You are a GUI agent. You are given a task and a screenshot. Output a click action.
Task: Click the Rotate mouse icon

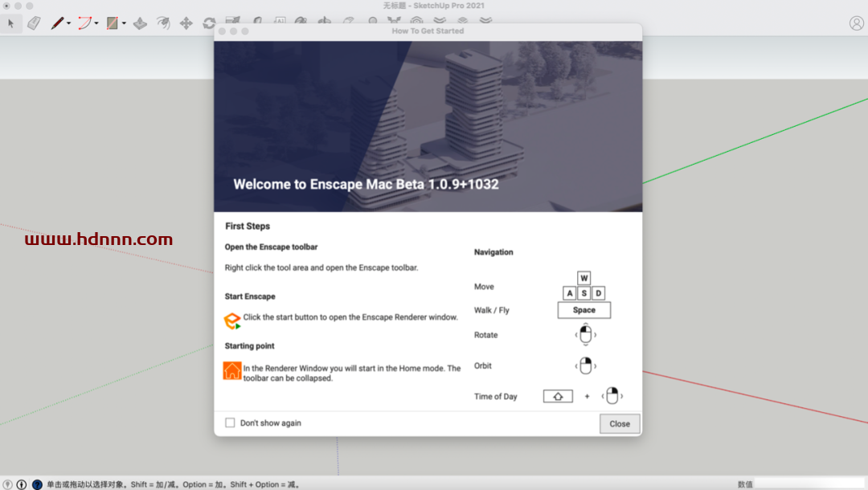tap(586, 335)
